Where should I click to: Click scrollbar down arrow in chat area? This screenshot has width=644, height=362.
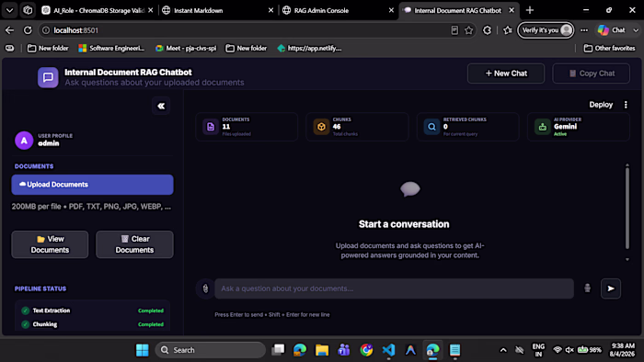click(x=627, y=259)
